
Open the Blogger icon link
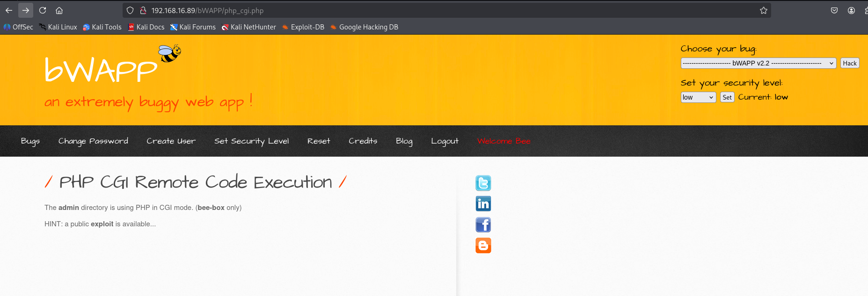[483, 245]
